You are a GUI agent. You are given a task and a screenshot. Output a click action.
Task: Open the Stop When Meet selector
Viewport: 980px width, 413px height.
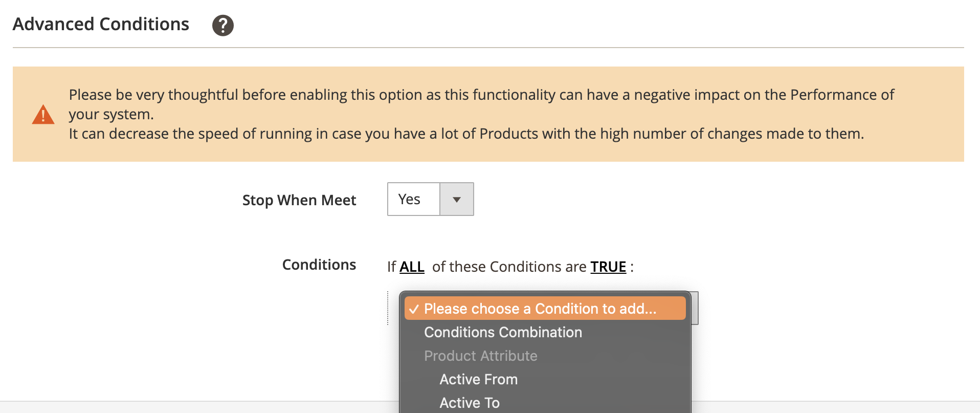(x=430, y=199)
